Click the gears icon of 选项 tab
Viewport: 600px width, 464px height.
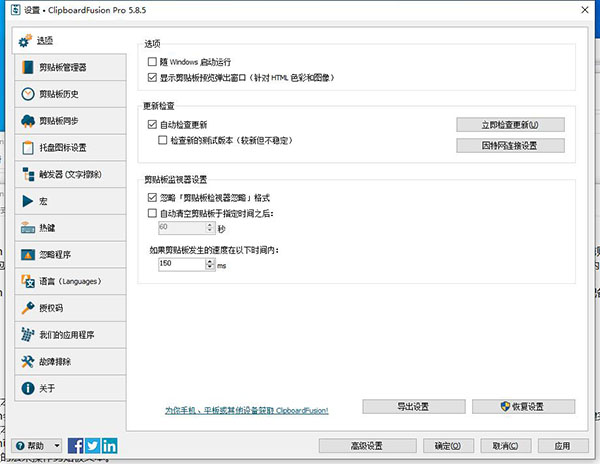(x=25, y=41)
